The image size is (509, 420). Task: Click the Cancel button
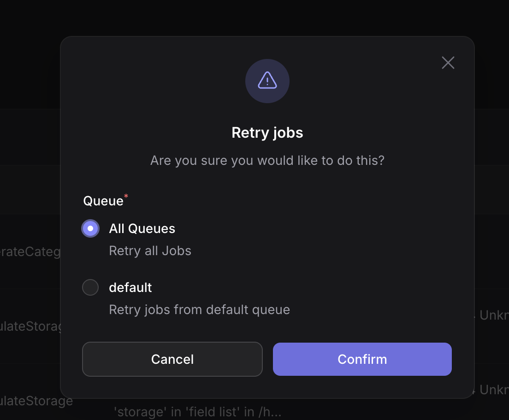pos(172,359)
